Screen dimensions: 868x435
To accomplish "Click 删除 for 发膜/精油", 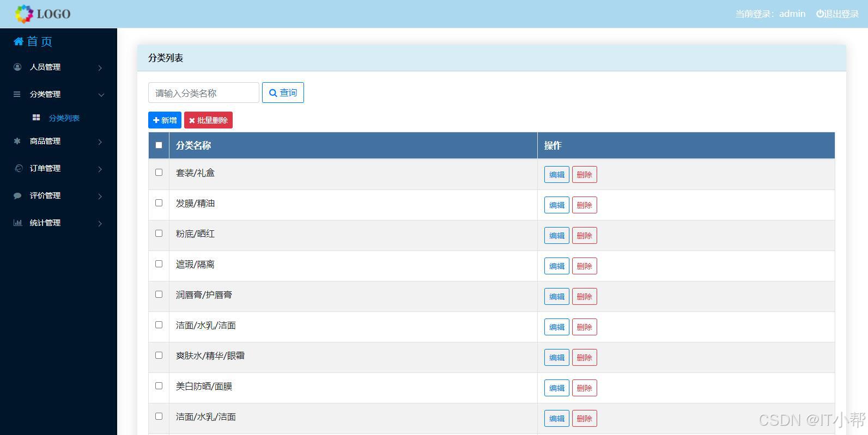I will [585, 205].
